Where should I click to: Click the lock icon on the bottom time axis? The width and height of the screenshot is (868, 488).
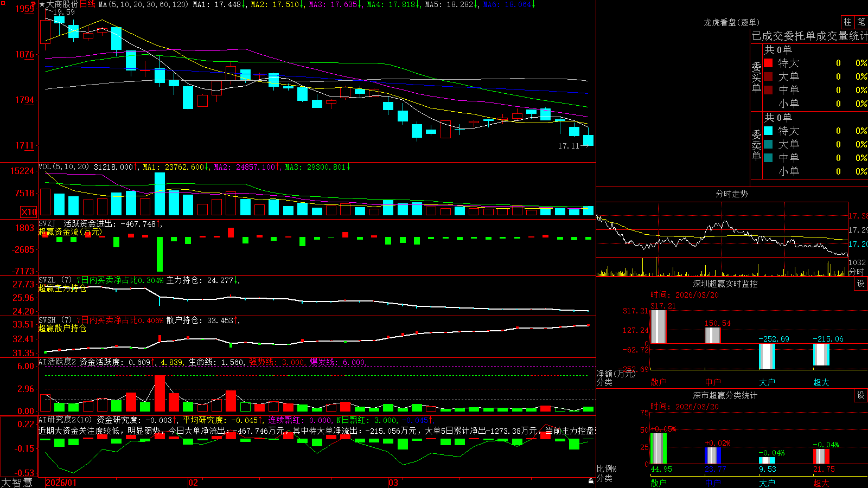pos(591,481)
